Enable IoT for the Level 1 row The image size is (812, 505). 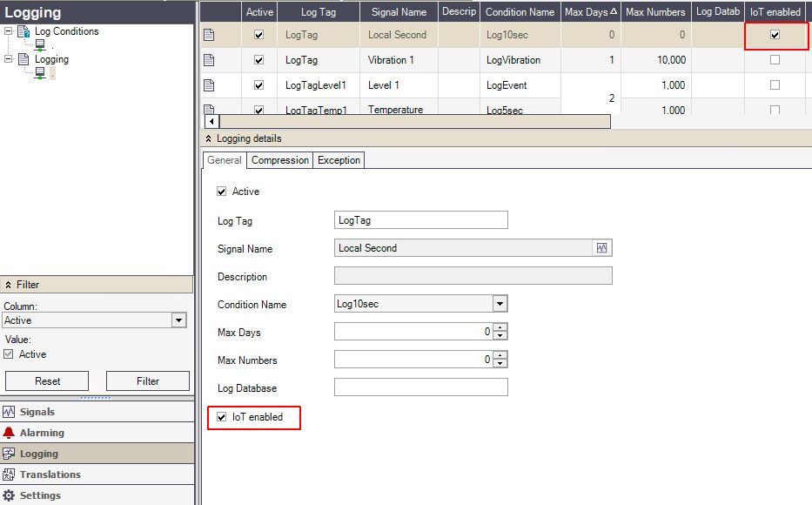coord(775,85)
